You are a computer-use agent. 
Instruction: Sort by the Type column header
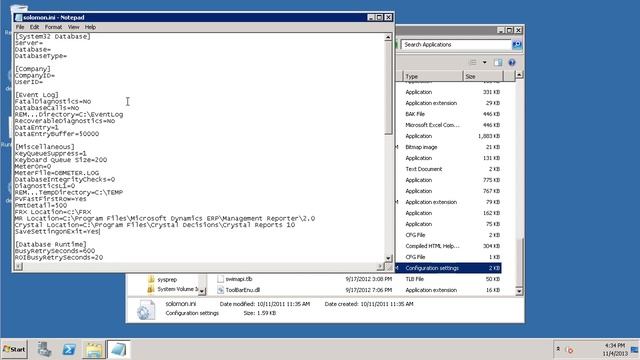pyautogui.click(x=433, y=76)
